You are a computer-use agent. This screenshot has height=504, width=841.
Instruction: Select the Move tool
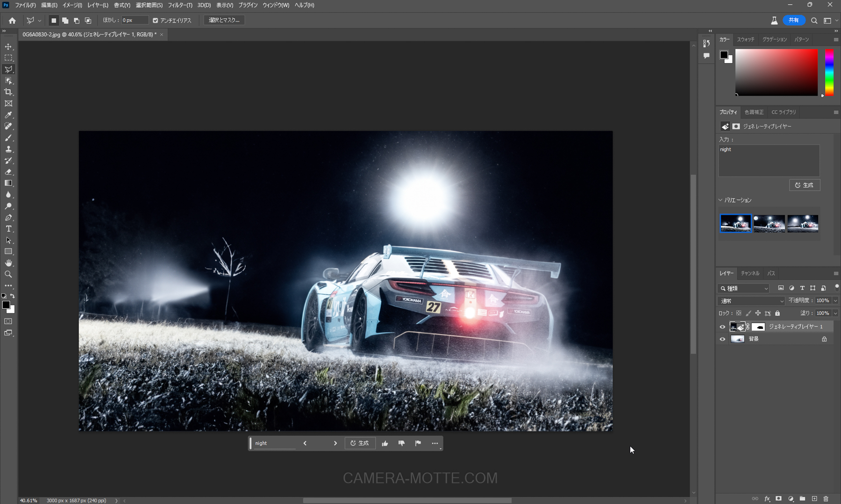pos(8,47)
